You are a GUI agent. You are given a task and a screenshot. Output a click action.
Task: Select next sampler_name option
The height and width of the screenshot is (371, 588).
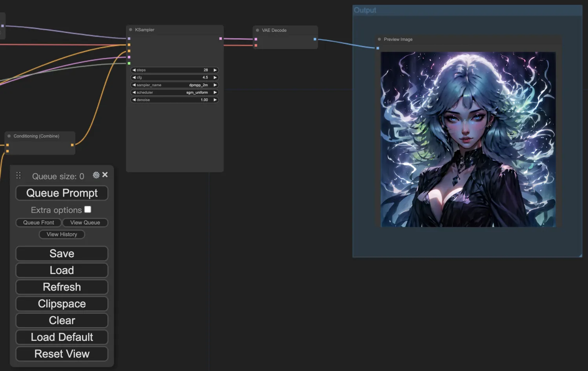tap(215, 85)
